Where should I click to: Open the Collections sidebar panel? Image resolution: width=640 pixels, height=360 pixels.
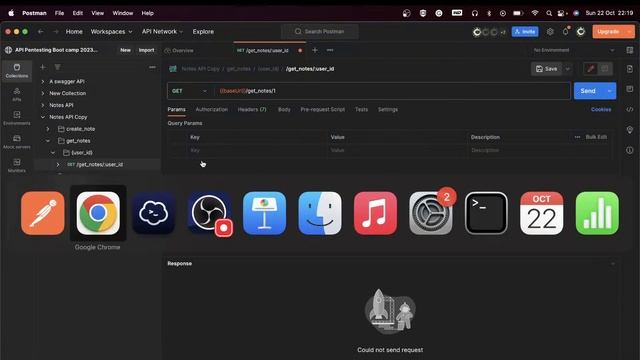pyautogui.click(x=17, y=71)
